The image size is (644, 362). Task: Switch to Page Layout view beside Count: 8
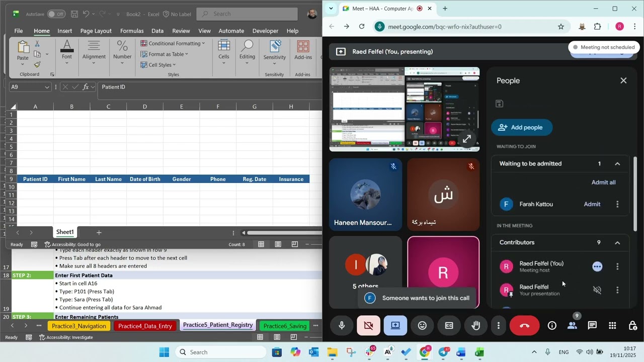[x=278, y=244]
